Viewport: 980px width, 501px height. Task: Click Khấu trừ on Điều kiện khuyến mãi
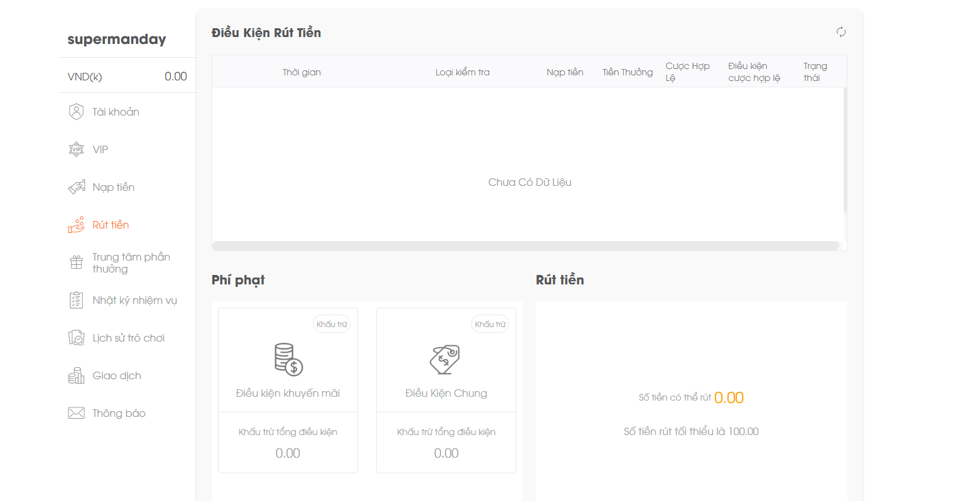[332, 324]
